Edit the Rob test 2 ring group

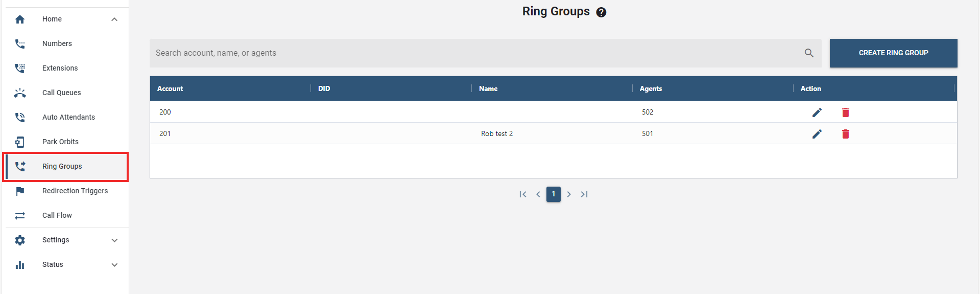pyautogui.click(x=817, y=134)
